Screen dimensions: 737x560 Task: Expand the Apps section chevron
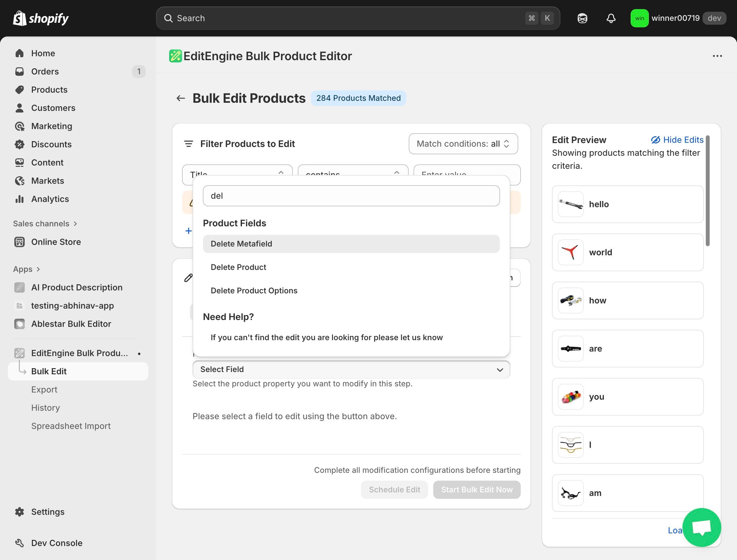38,269
